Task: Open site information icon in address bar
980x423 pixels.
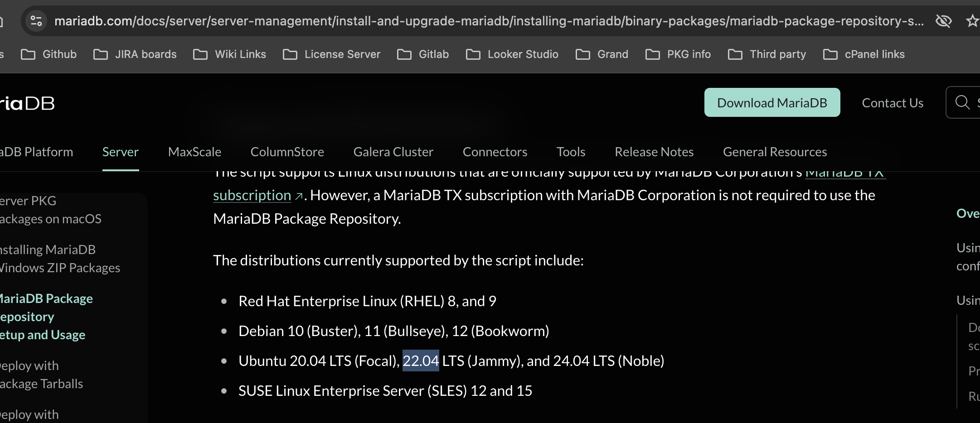Action: coord(36,21)
